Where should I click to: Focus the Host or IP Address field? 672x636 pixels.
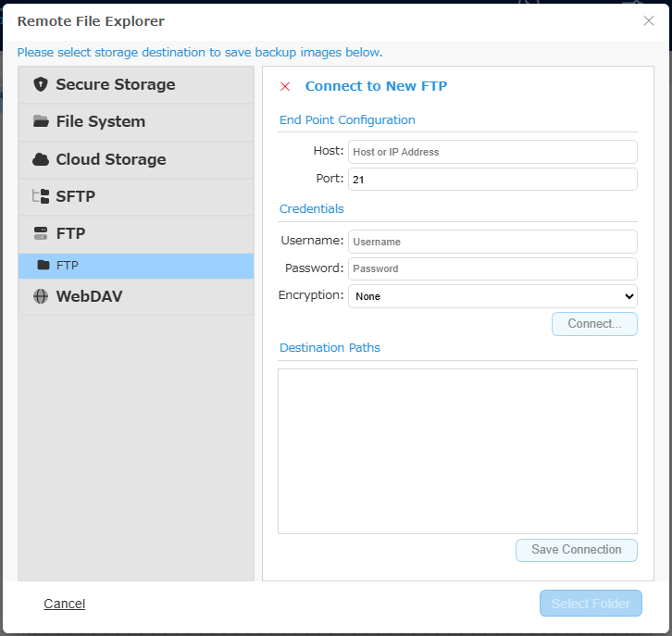pyautogui.click(x=492, y=152)
